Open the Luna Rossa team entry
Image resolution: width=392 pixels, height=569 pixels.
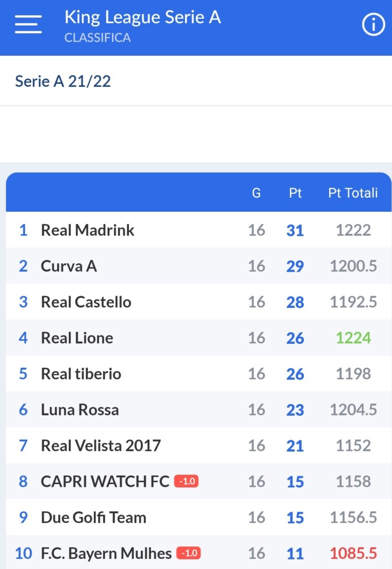click(x=199, y=410)
